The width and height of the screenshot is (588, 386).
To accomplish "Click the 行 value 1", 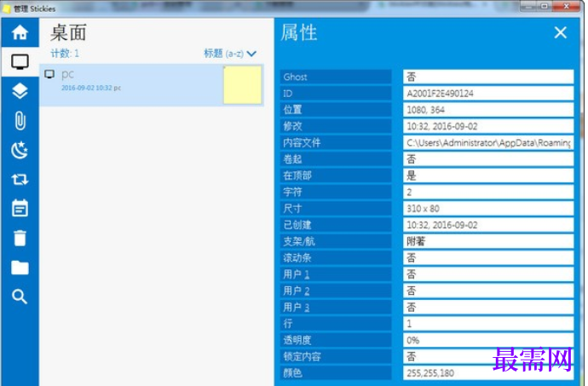I will (x=488, y=324).
